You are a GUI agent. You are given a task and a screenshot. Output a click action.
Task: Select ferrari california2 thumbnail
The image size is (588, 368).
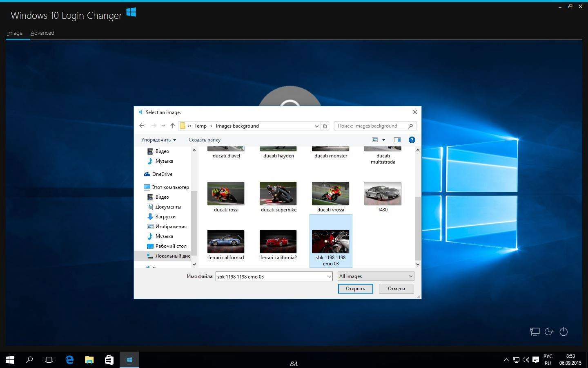click(x=278, y=241)
